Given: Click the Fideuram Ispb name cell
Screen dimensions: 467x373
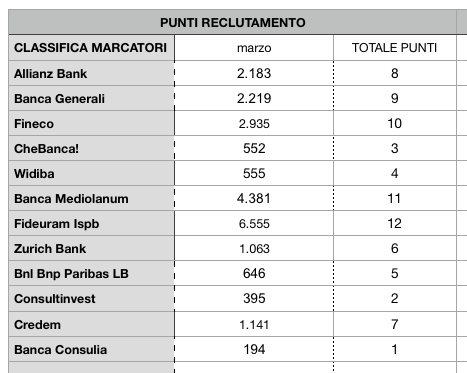Looking at the screenshot, I should 91,223.
